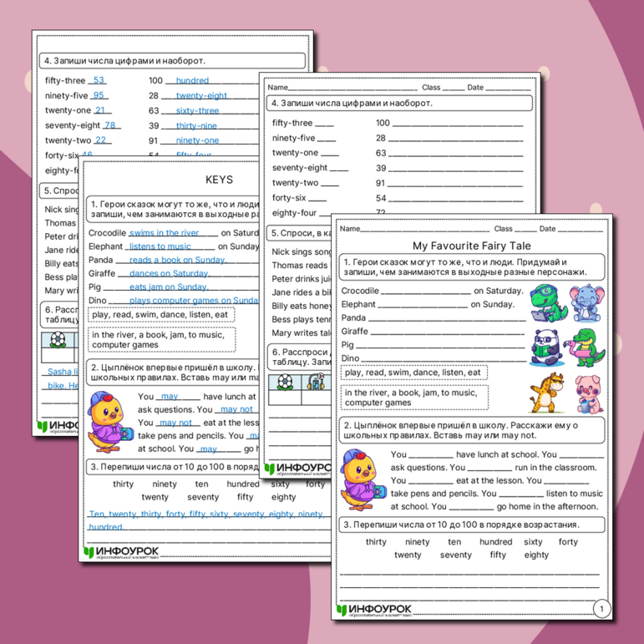The width and height of the screenshot is (644, 644).
Task: Click the chick illustration on KEYS sheet
Action: click(110, 422)
